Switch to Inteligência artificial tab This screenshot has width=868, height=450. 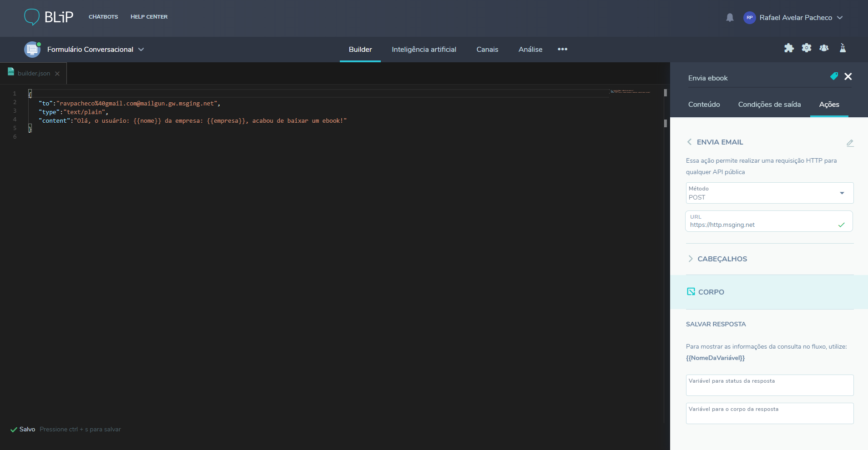[x=424, y=49]
